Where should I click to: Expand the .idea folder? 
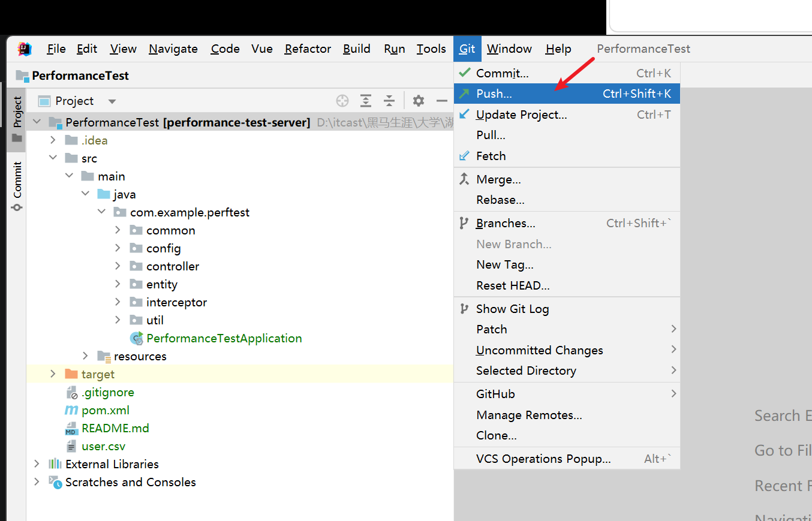[x=53, y=140]
